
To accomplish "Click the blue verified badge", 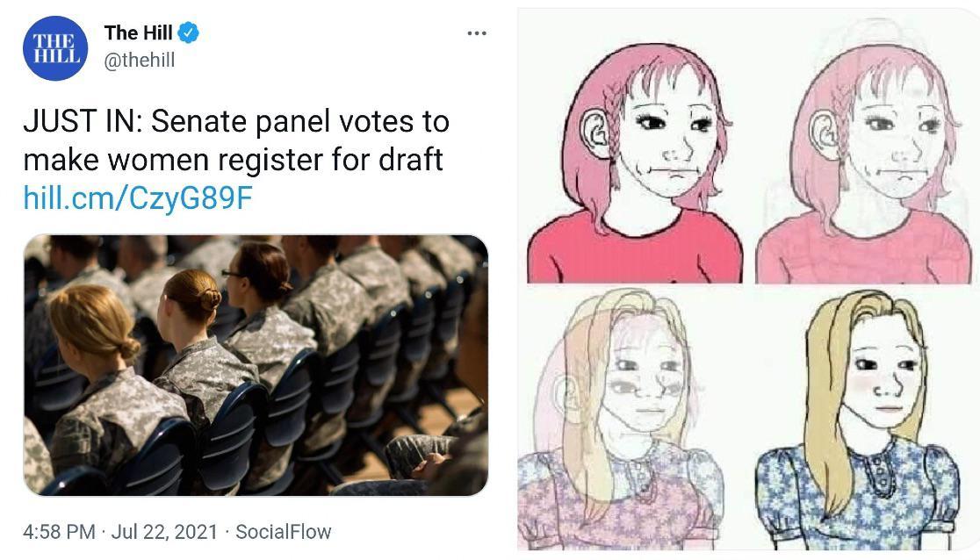I will click(x=189, y=33).
